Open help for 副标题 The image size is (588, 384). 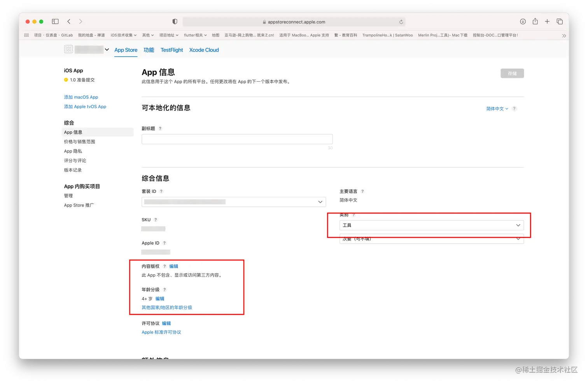click(x=160, y=128)
